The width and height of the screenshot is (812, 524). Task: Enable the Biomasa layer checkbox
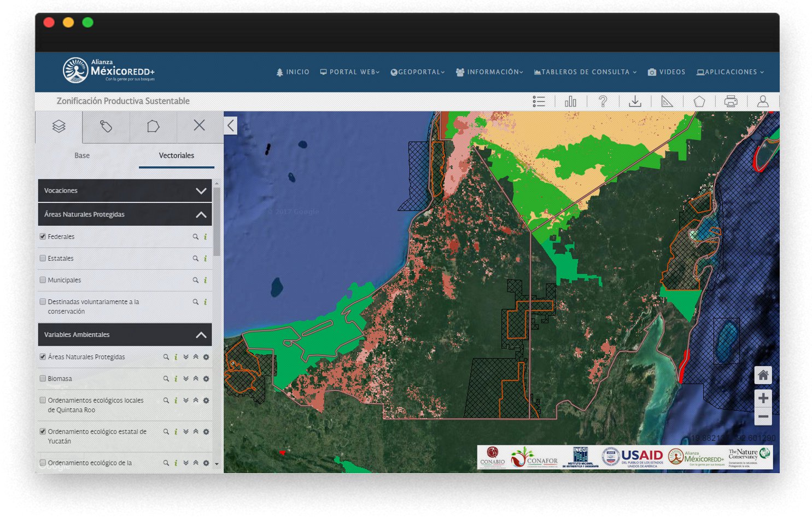(43, 378)
